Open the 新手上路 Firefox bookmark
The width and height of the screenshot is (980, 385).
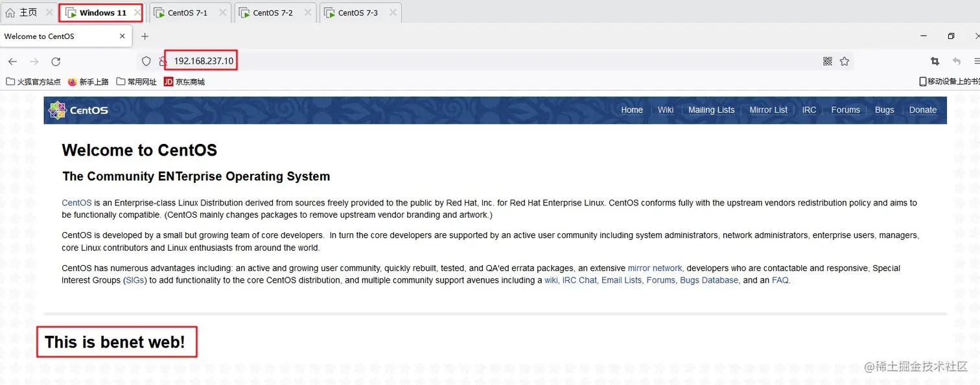tap(88, 82)
